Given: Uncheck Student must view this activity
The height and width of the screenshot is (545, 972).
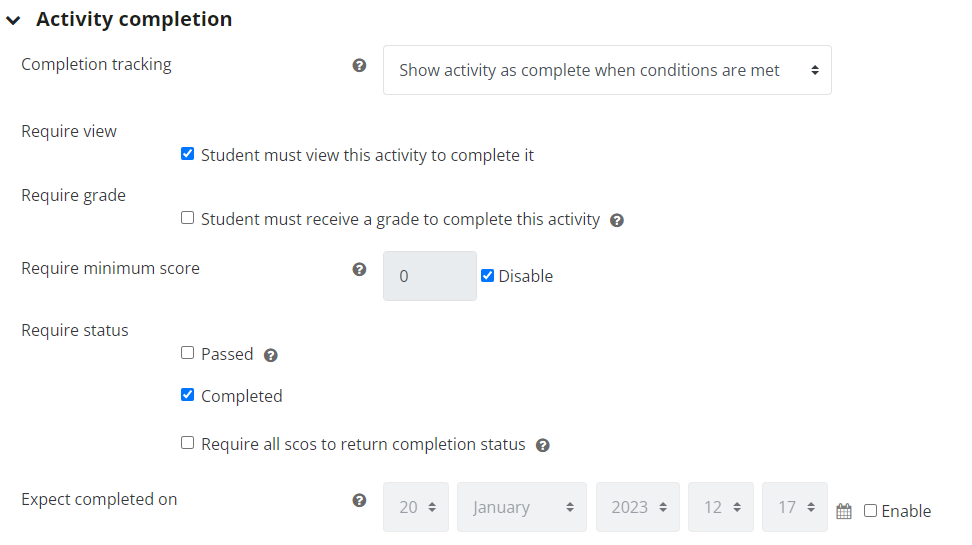Looking at the screenshot, I should (x=187, y=154).
